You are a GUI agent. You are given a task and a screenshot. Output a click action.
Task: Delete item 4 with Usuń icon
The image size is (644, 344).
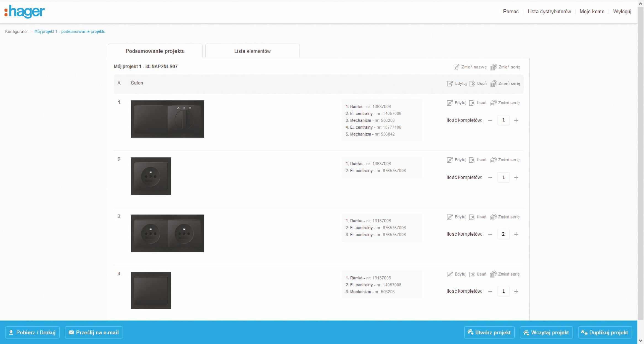pos(472,274)
